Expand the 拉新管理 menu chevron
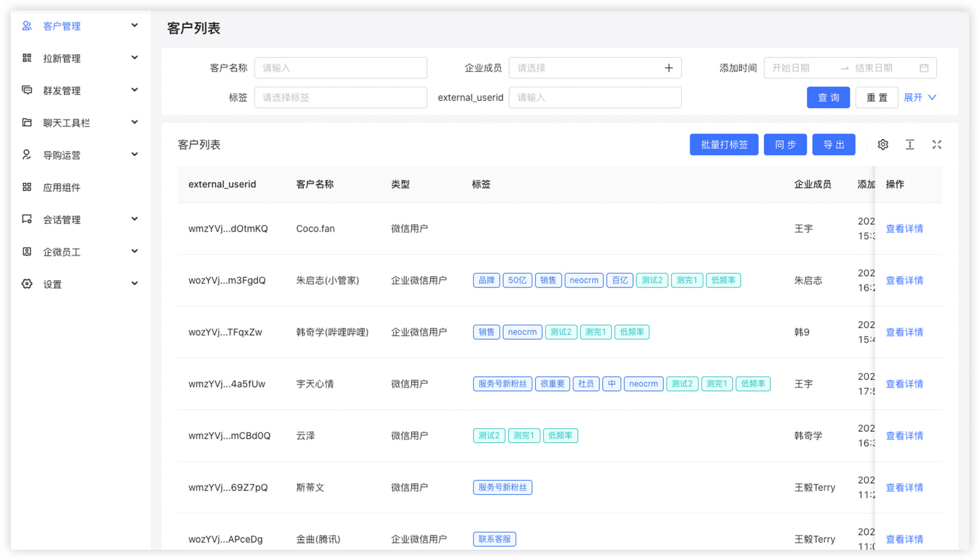 [x=135, y=57]
